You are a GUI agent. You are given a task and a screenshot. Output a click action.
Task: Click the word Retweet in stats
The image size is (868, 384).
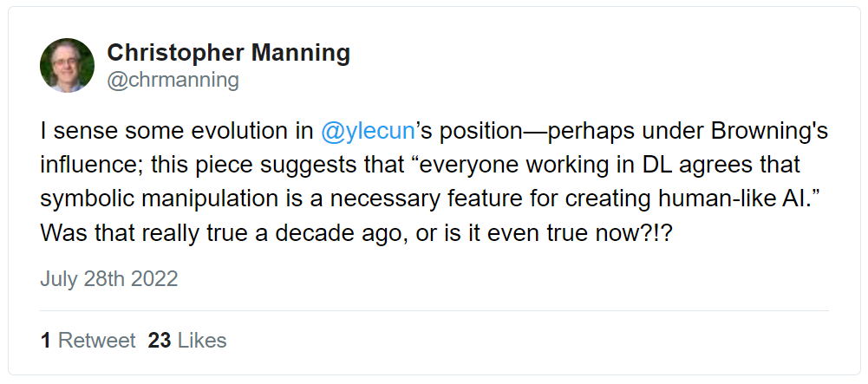[x=96, y=341]
